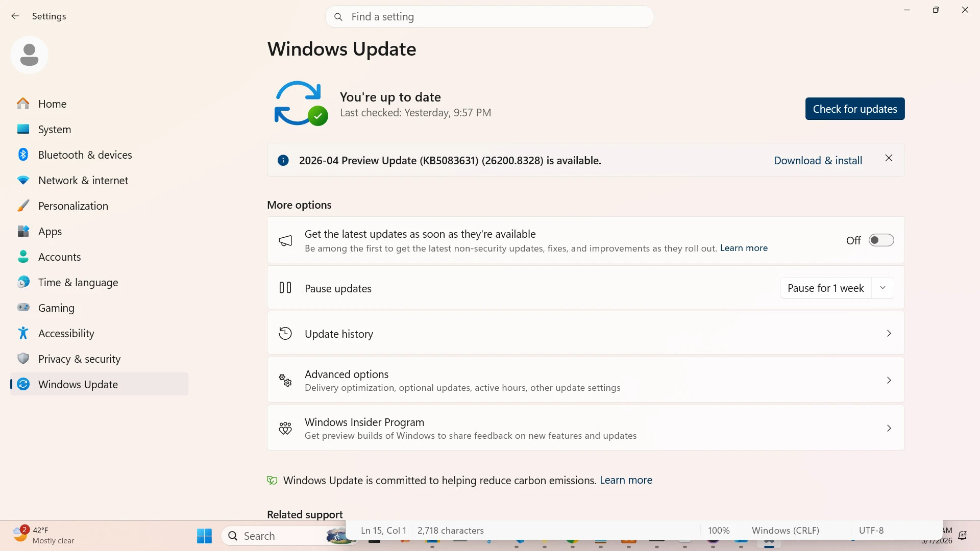Open Learn more link about latest updates

click(744, 248)
